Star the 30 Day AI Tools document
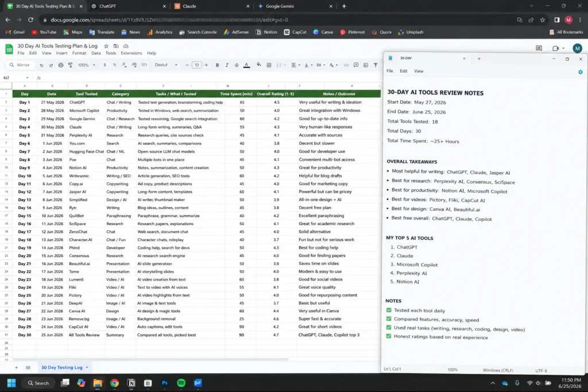Viewport: 588px width, 392px height. [x=106, y=46]
